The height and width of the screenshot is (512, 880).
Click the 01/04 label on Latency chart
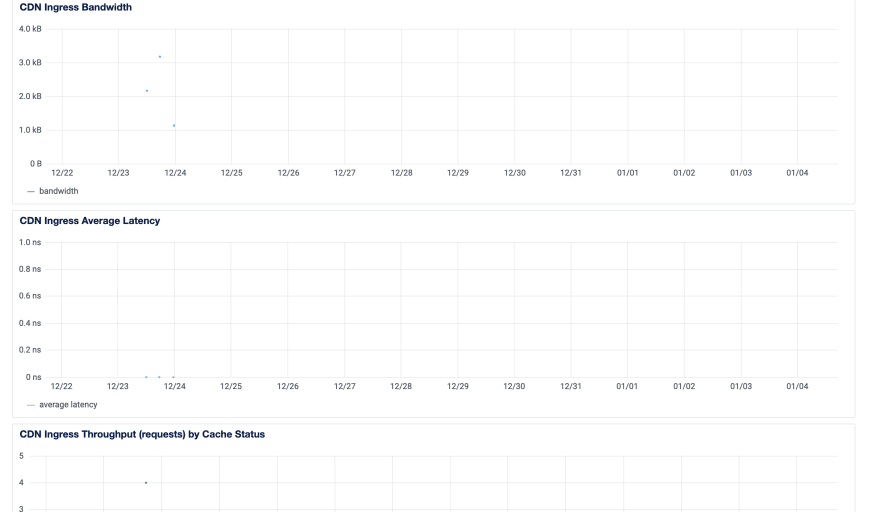pos(797,386)
